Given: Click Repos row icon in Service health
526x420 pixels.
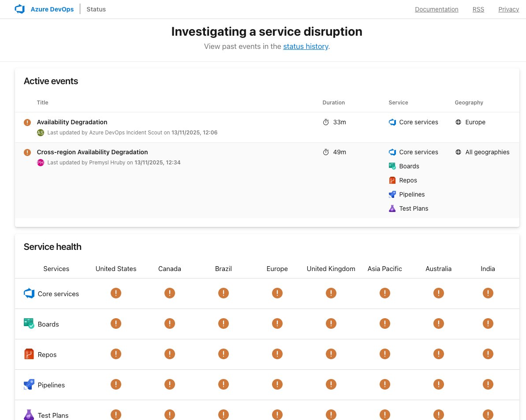Looking at the screenshot, I should pos(29,354).
